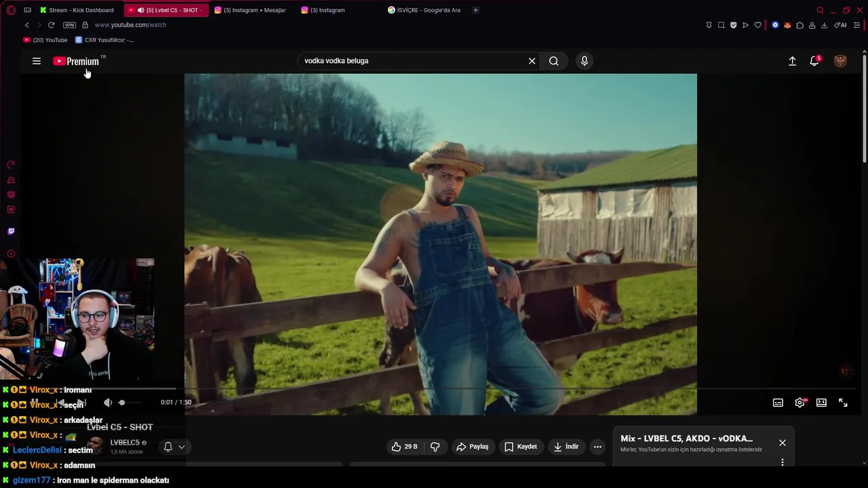This screenshot has width=868, height=488.
Task: Open the upload/create video button
Action: click(x=792, y=61)
